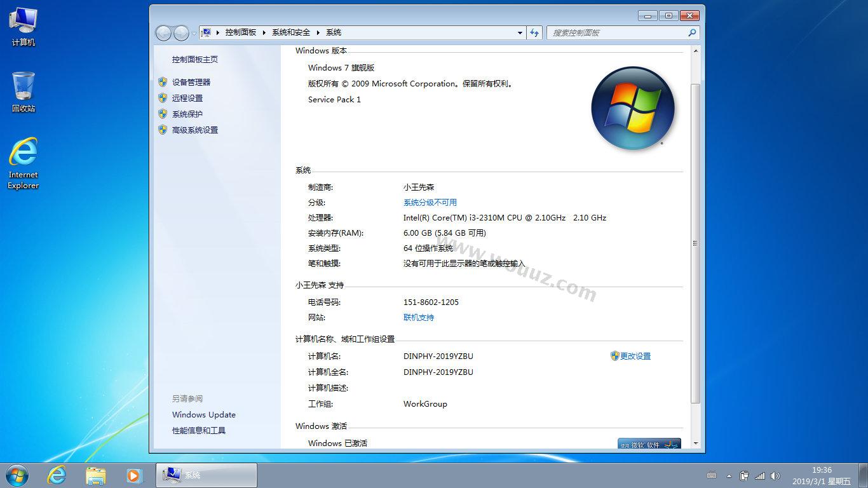The image size is (868, 488).
Task: Click the 控制面板 breadcrumb
Action: click(241, 32)
